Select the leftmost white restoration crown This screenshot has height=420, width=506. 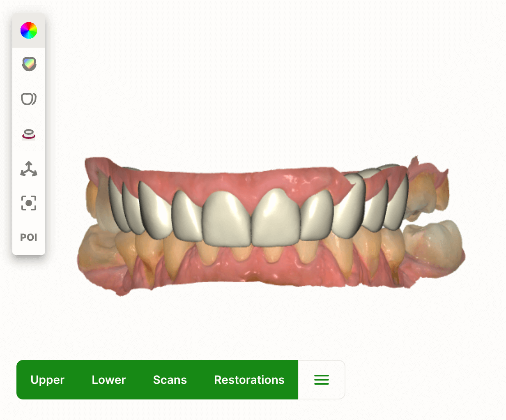115,203
